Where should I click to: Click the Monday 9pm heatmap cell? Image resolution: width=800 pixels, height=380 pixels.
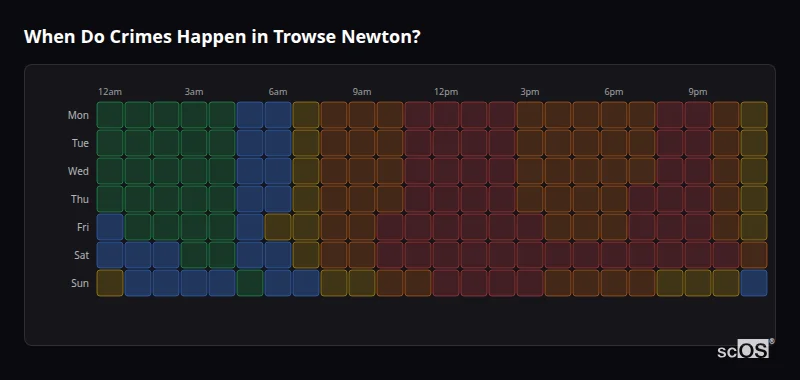698,115
